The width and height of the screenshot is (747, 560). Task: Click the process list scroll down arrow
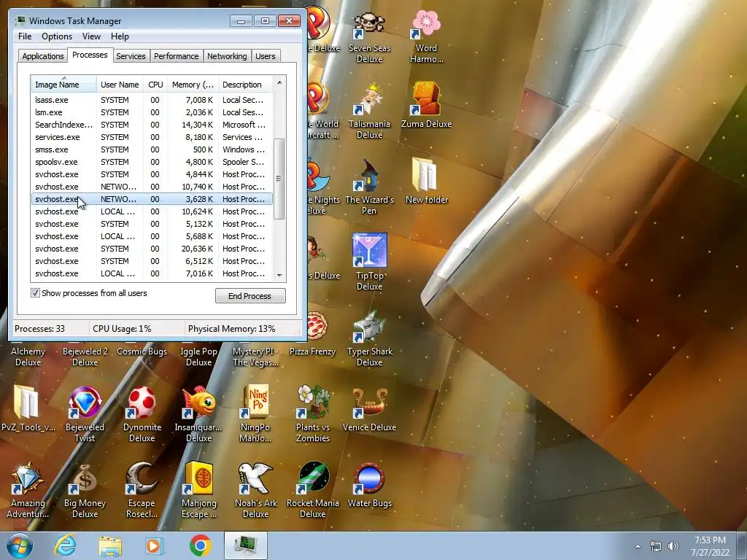(279, 275)
